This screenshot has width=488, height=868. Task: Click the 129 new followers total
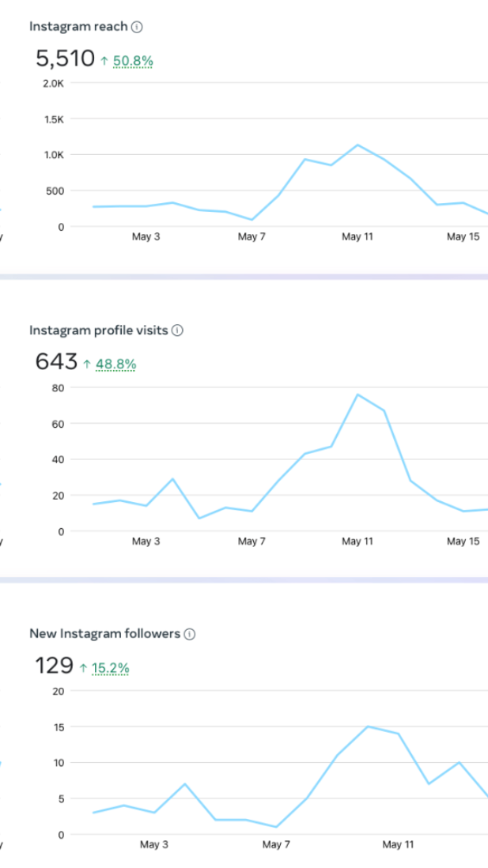coord(55,666)
